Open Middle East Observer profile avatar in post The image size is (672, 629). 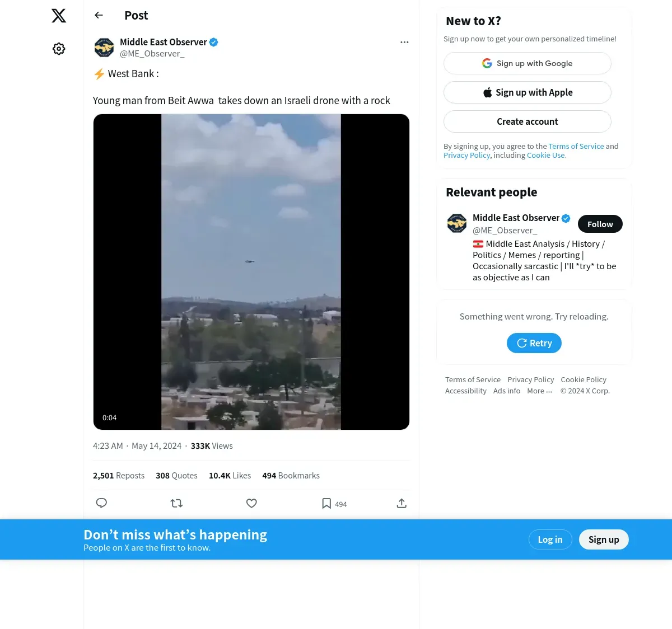[x=104, y=48]
